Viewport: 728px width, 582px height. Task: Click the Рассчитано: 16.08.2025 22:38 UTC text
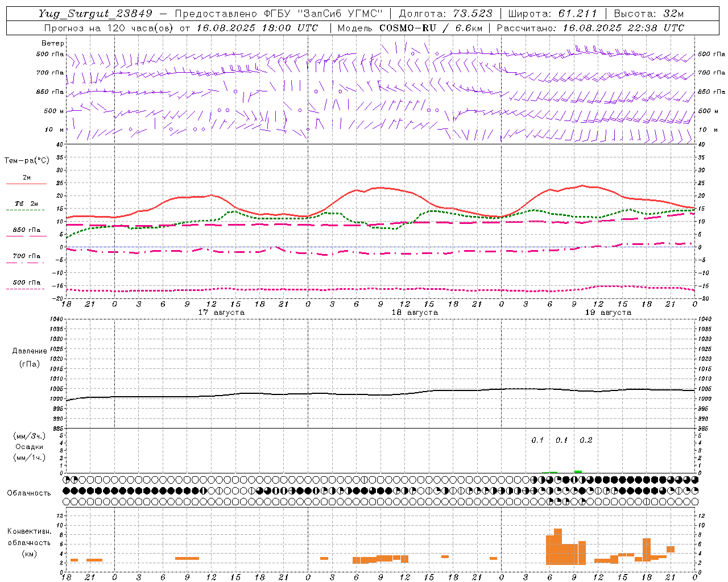(x=590, y=28)
